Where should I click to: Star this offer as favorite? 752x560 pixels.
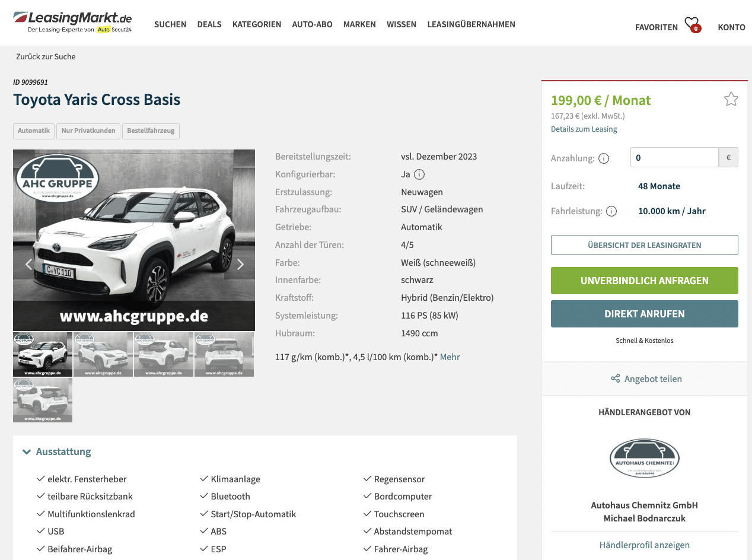coord(731,99)
